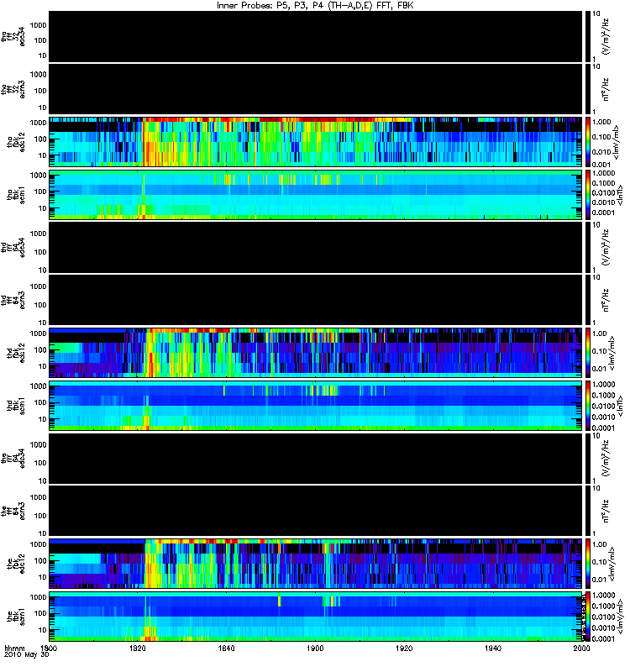Viewport: 630px width, 672px height.
Task: Click the "thd fff 64 edc34" y-axis title
Action: [13, 247]
